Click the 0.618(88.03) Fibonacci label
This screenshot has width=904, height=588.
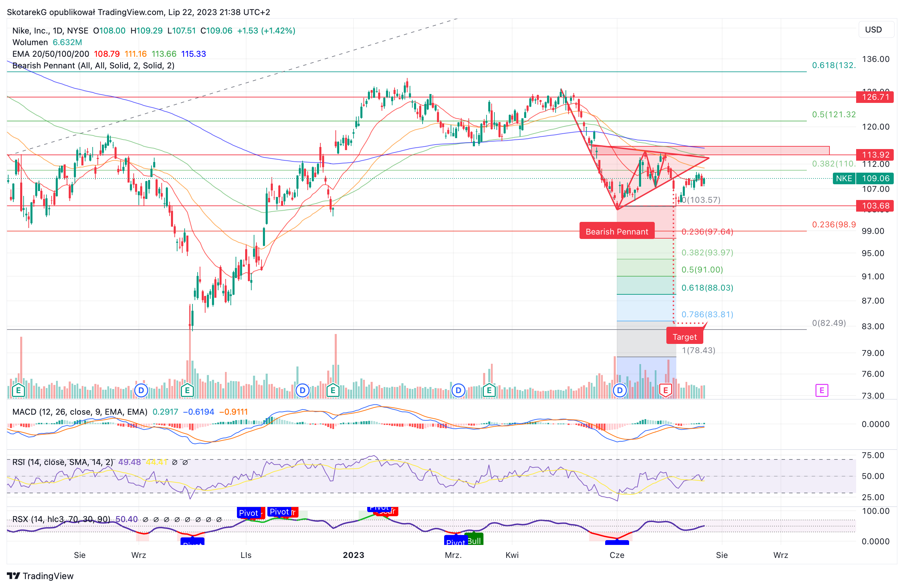click(x=707, y=288)
